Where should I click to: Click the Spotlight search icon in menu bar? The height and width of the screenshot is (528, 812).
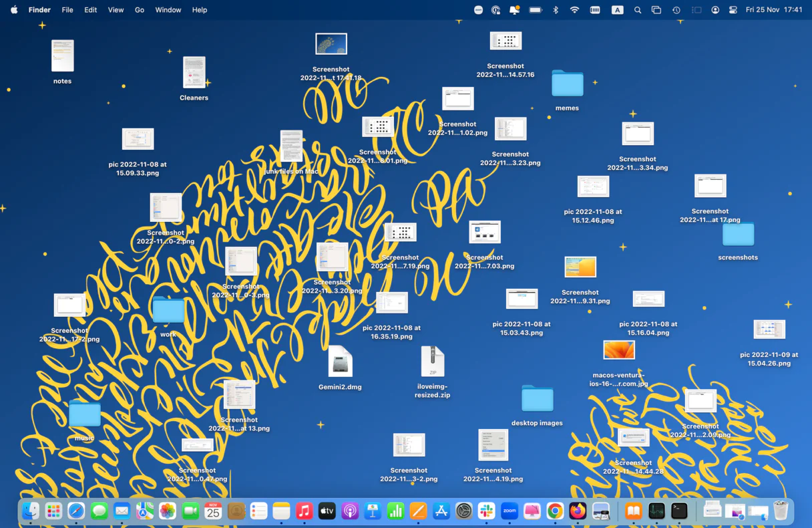coord(638,9)
